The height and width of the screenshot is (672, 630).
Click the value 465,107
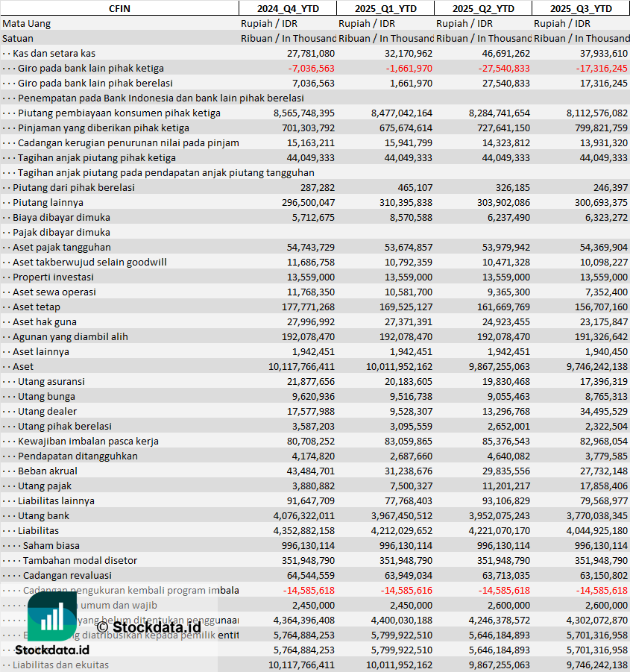(x=415, y=188)
